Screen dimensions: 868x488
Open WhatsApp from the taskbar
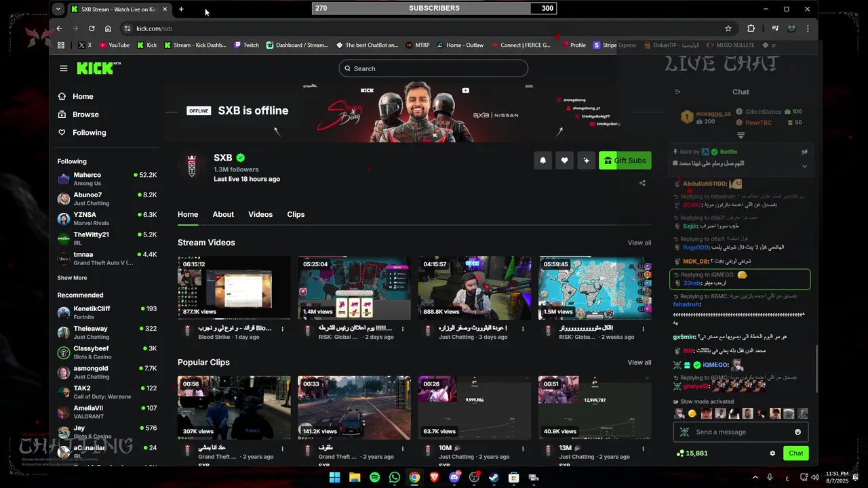(x=395, y=478)
